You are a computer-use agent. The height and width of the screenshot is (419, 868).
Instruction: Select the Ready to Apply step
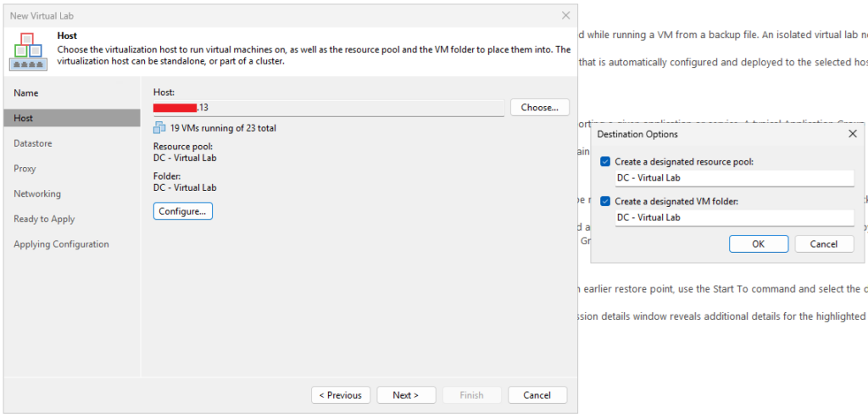tap(44, 219)
